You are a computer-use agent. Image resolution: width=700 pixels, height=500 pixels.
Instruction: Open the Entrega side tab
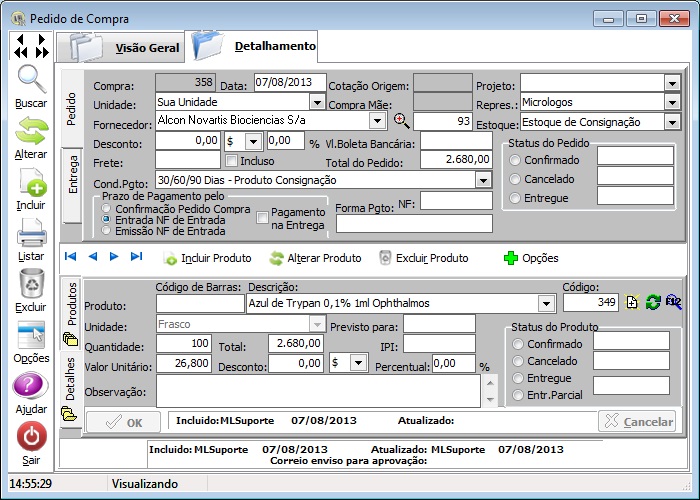point(73,174)
